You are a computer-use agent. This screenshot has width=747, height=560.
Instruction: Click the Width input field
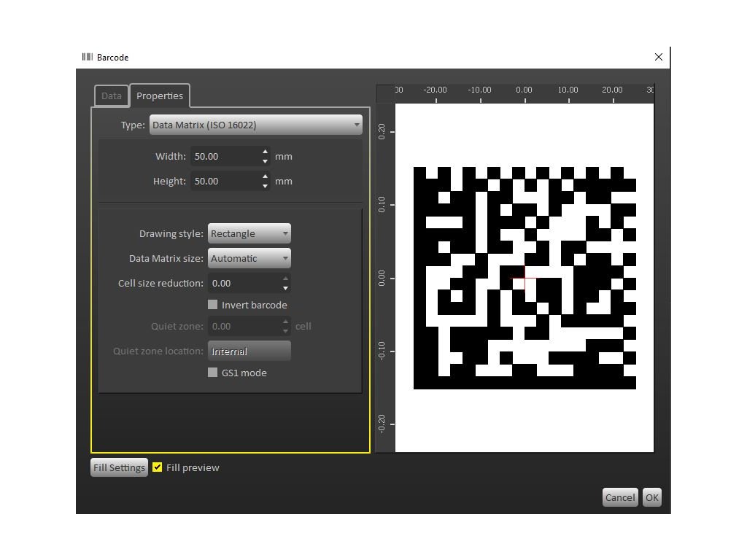pyautogui.click(x=226, y=156)
